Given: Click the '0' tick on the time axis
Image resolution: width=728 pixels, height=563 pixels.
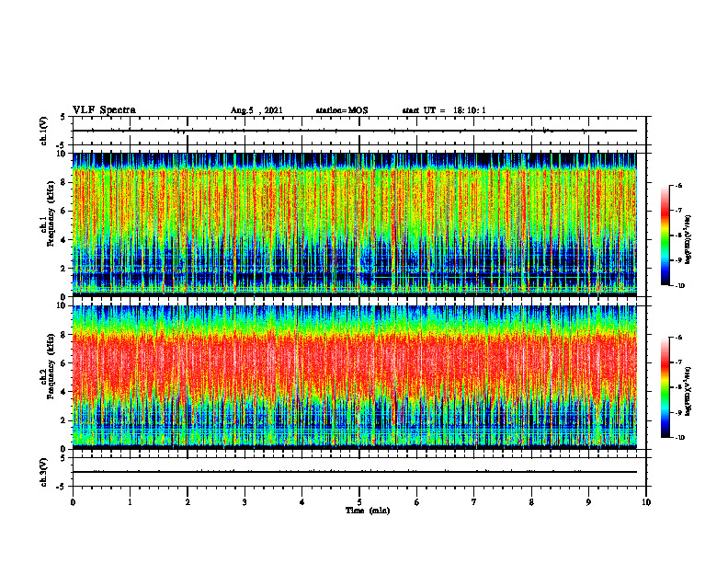Looking at the screenshot, I should click(73, 502).
